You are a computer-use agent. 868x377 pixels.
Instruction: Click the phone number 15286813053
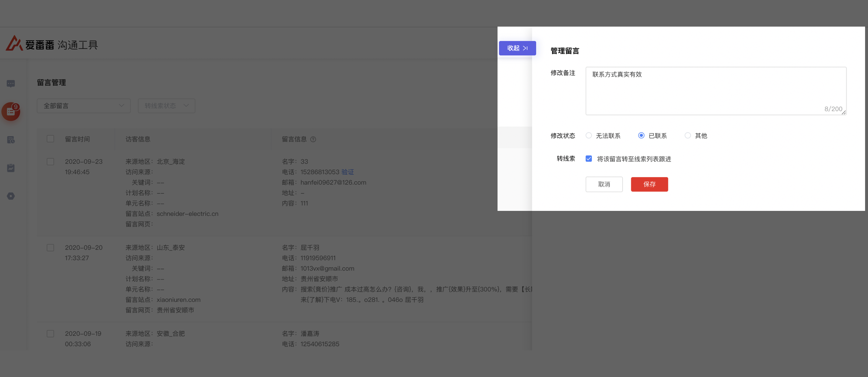pyautogui.click(x=320, y=172)
